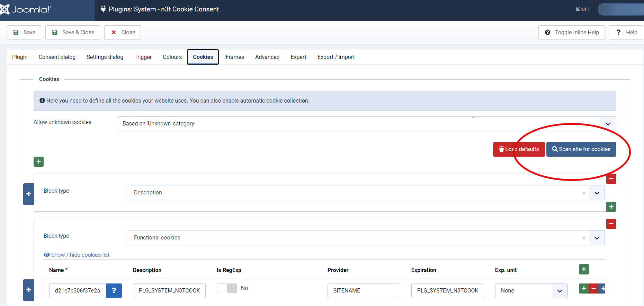644x306 pixels.
Task: Clear the Functional cookies block type selection
Action: [584, 238]
